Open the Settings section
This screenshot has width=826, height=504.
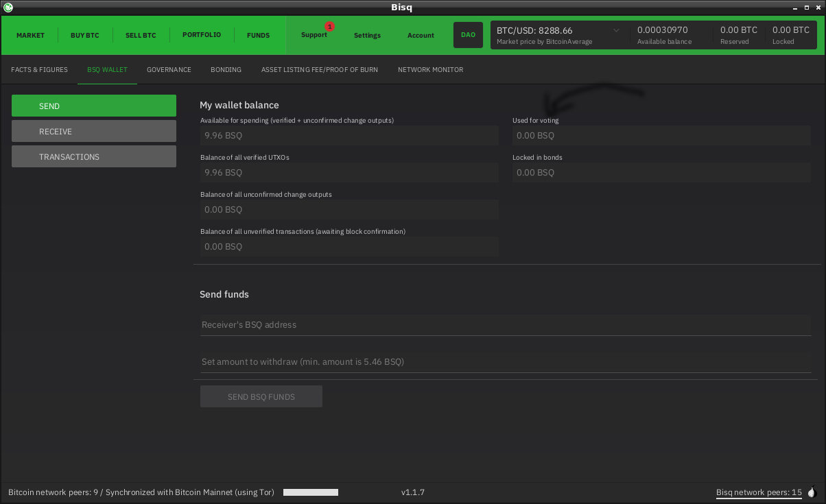[367, 35]
